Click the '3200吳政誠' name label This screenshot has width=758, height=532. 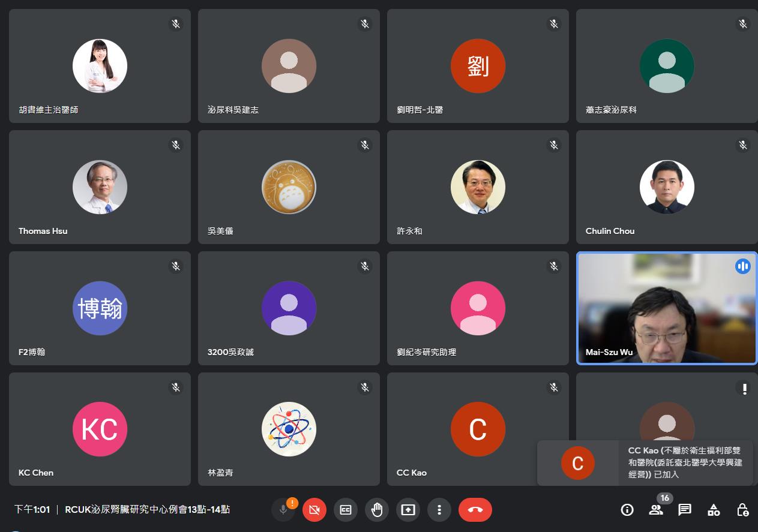(230, 352)
